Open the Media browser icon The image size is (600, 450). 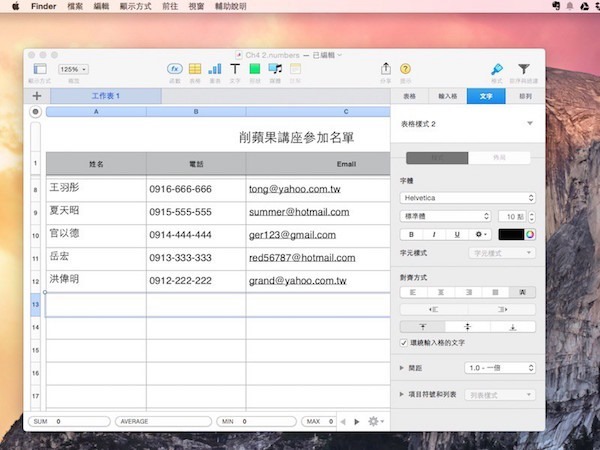click(x=275, y=69)
